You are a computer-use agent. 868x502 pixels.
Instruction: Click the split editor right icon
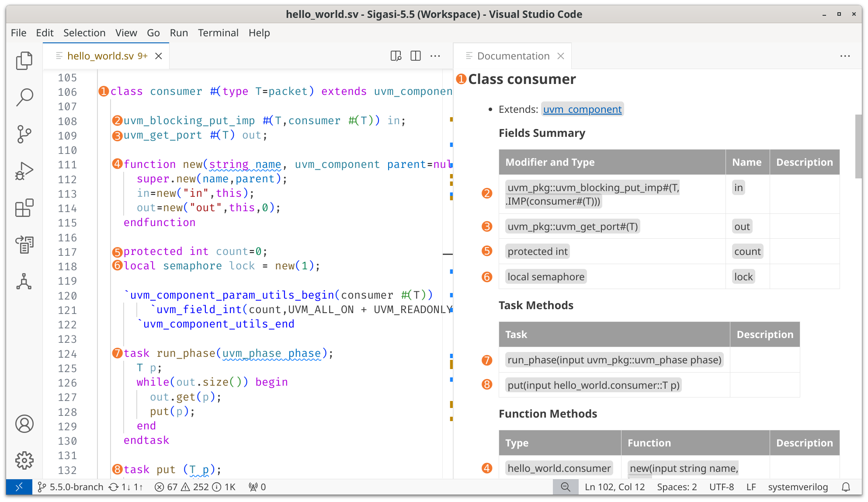416,56
